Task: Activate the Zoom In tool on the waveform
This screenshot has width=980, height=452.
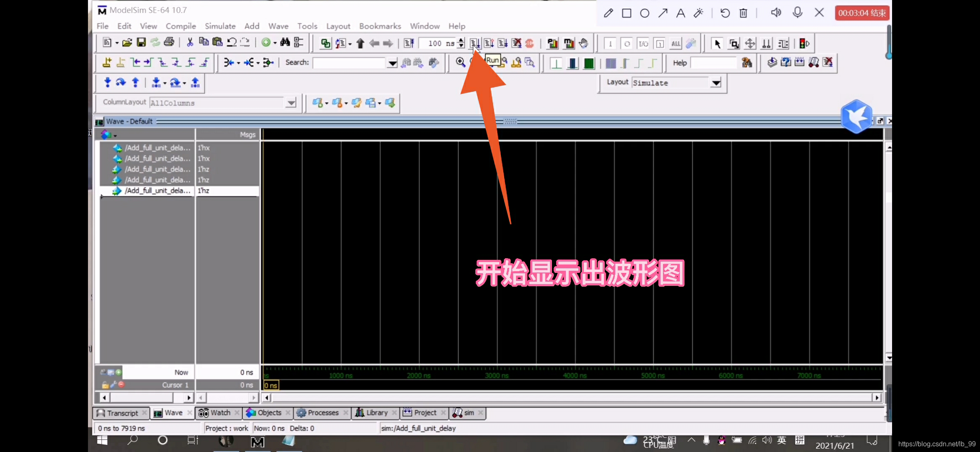Action: [460, 63]
